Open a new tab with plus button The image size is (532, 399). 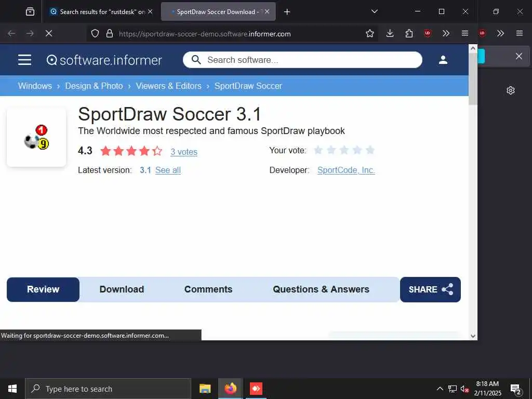pos(287,12)
